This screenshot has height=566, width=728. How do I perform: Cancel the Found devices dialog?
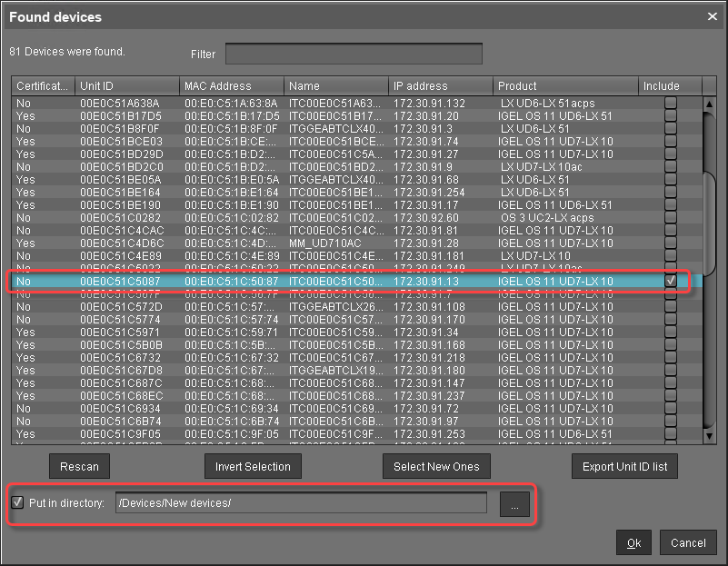(x=687, y=543)
